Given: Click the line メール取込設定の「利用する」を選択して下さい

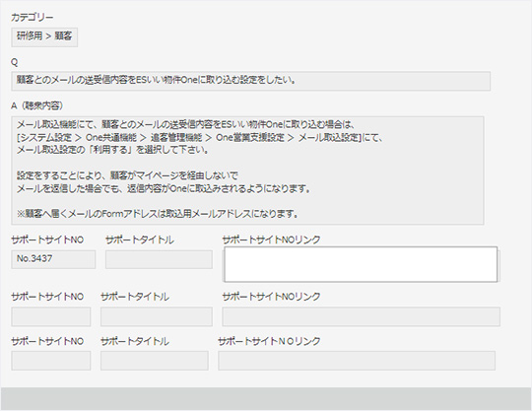Looking at the screenshot, I should 112,150.
